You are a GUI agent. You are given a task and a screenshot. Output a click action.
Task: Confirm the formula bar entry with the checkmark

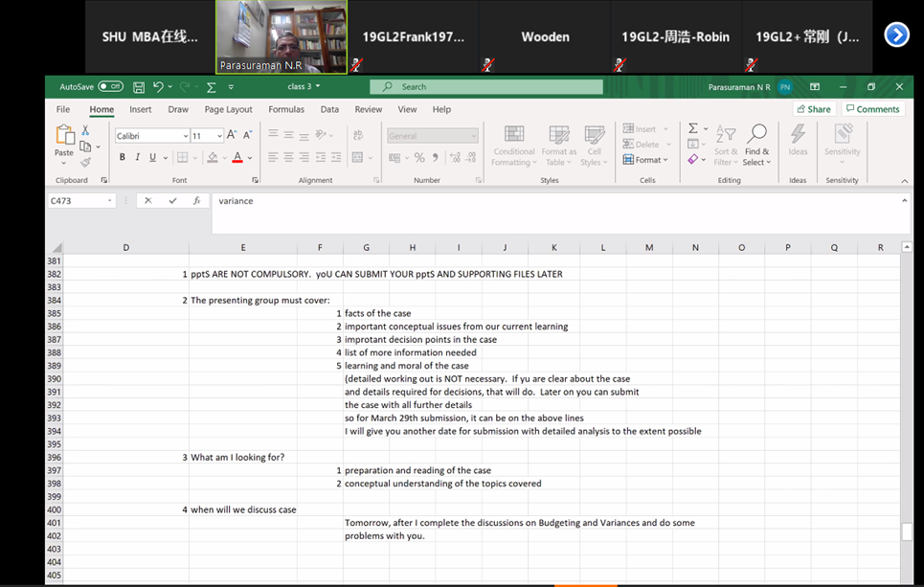172,201
